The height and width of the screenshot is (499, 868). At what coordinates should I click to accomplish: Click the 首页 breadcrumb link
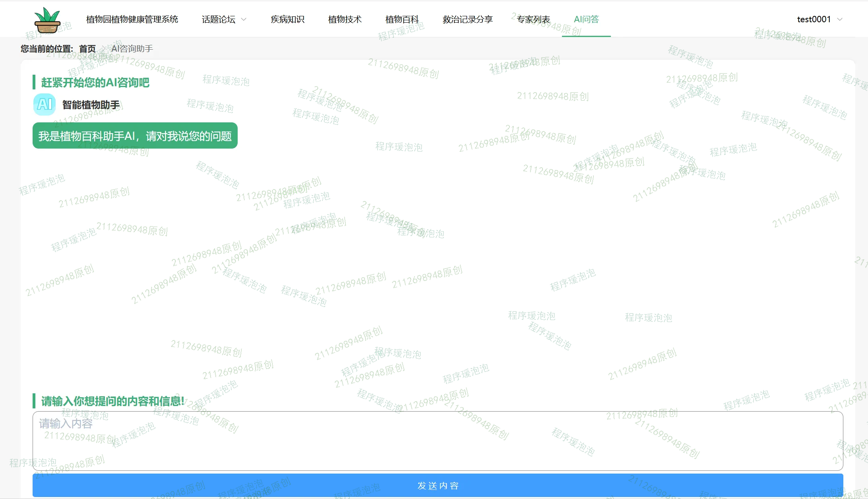pos(87,49)
